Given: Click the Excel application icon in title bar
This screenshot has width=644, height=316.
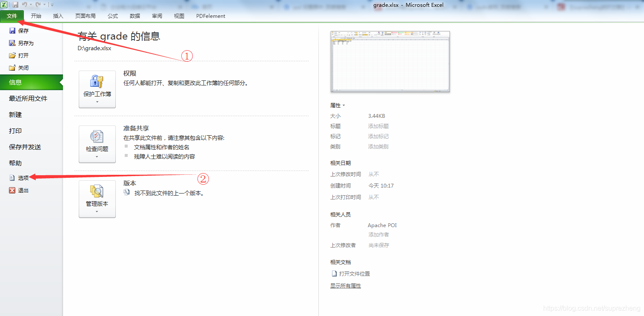Looking at the screenshot, I should click(x=4, y=5).
